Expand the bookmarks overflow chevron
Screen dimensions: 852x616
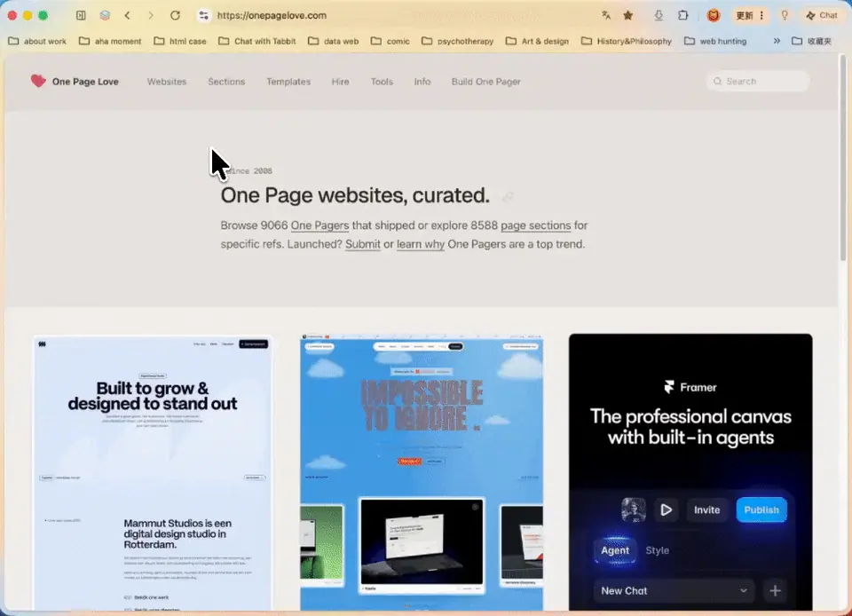point(777,41)
